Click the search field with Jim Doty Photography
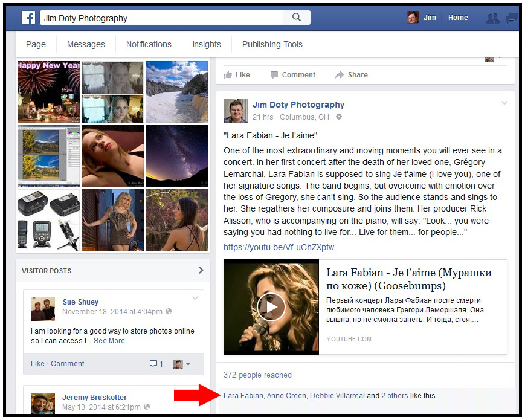This screenshot has width=525, height=420. coord(162,18)
